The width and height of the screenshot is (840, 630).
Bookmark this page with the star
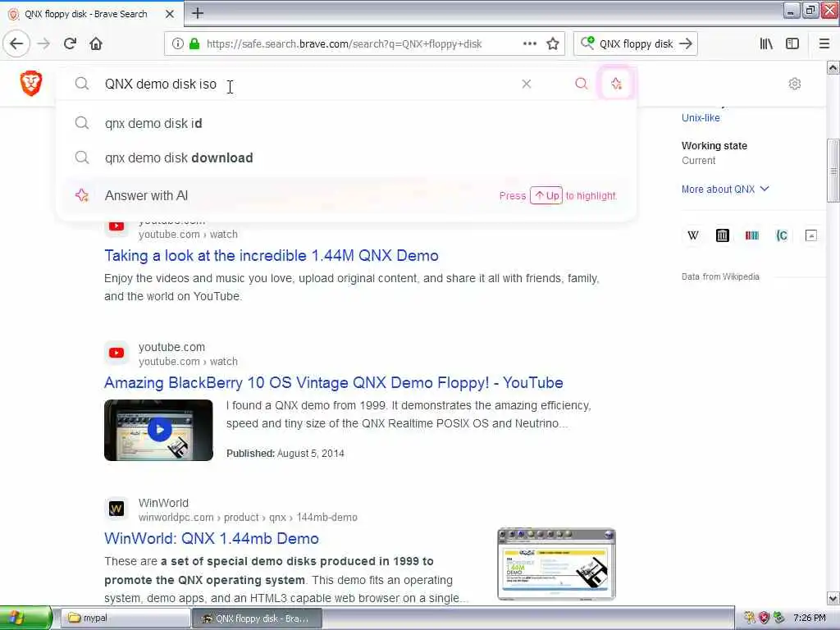point(553,43)
